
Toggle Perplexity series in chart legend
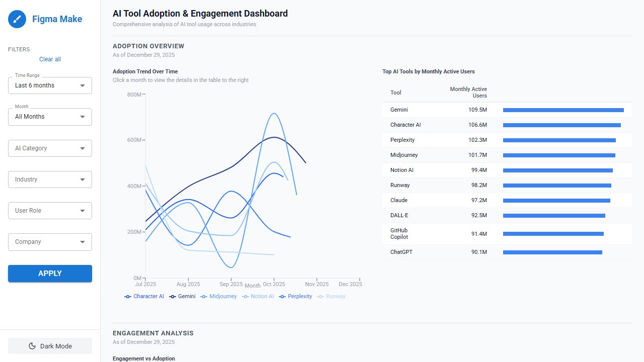(x=295, y=297)
